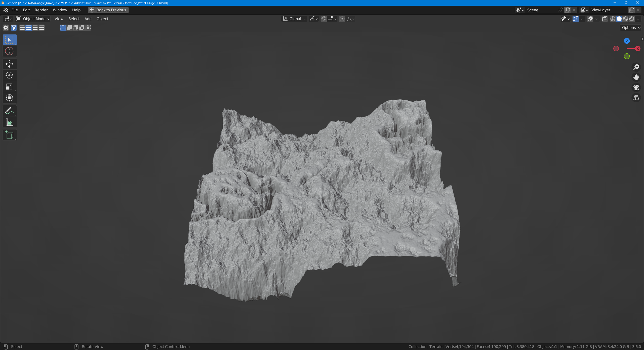Click the Scene name field
644x350 pixels.
[541, 10]
